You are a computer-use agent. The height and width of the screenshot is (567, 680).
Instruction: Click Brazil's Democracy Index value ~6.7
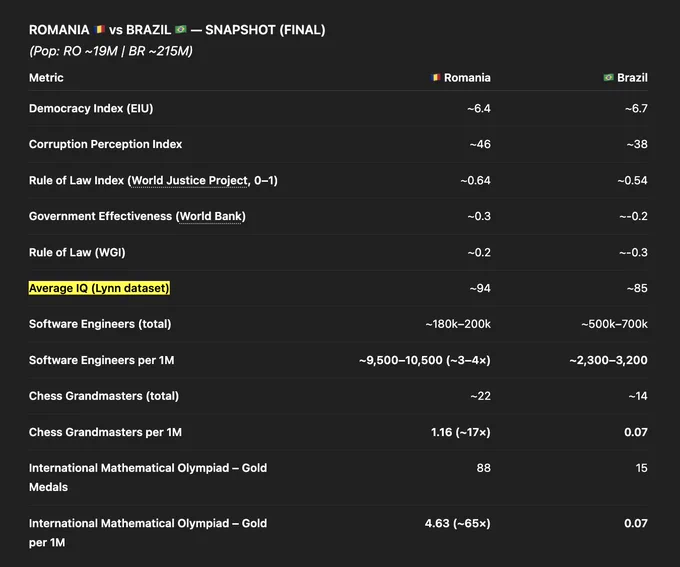[x=636, y=108]
